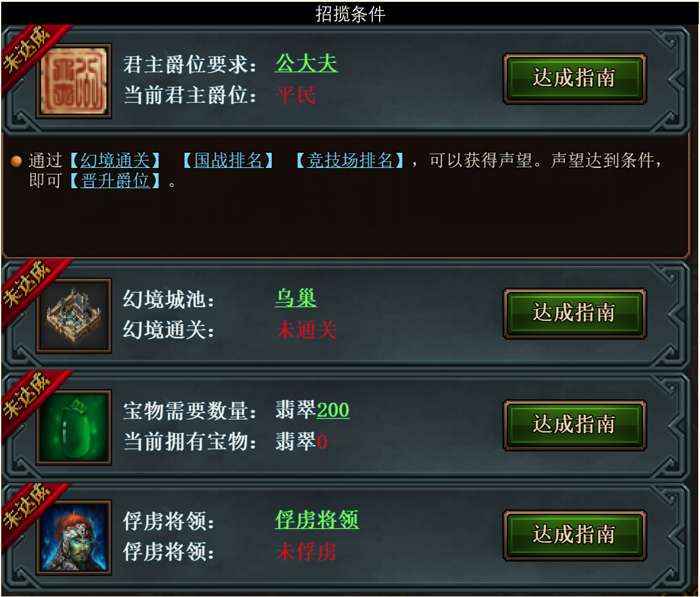Click the green 俘虏将领 link

317,520
